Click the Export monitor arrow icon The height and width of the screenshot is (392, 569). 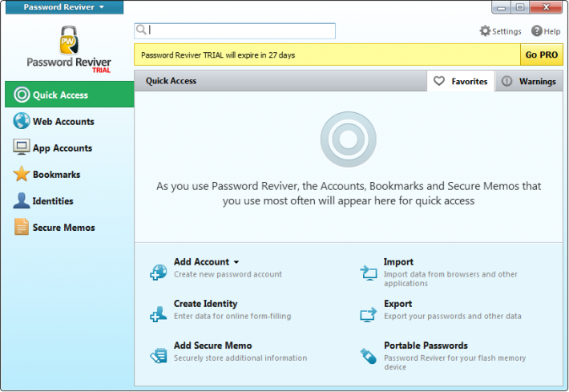[369, 315]
